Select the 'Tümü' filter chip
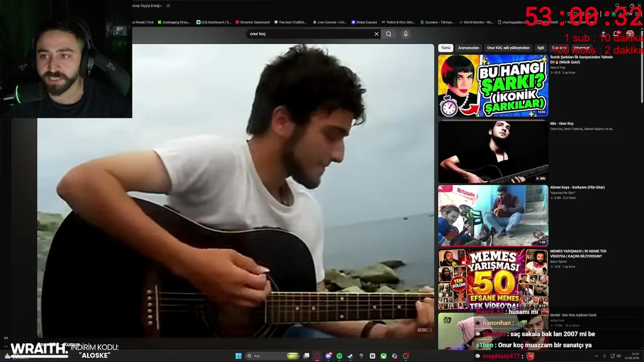The height and width of the screenshot is (362, 644). (446, 48)
